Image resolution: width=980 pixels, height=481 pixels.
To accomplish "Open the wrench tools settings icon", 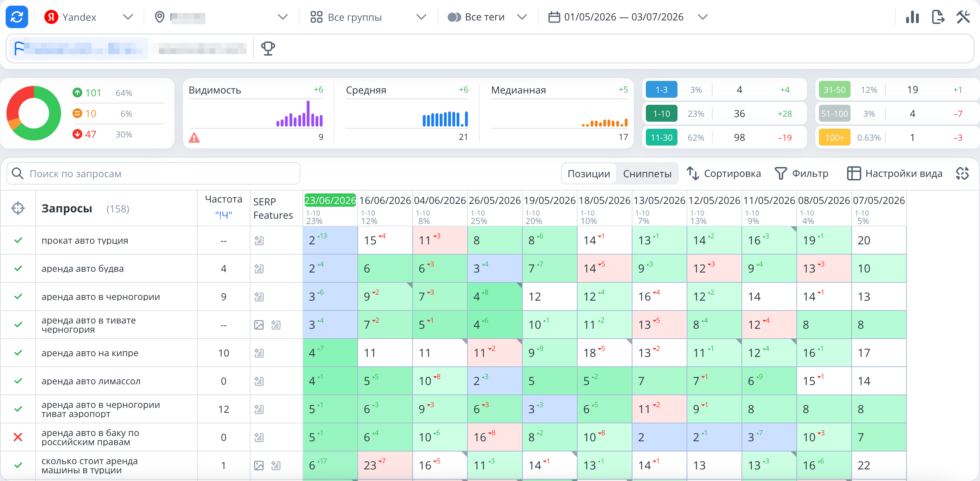I will [963, 17].
